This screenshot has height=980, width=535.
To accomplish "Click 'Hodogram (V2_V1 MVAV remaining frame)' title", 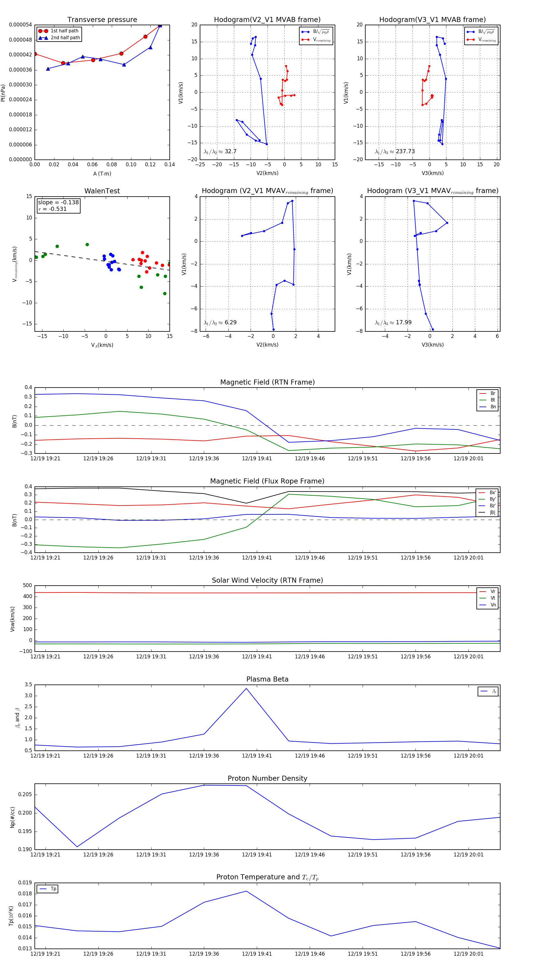I will click(x=267, y=191).
